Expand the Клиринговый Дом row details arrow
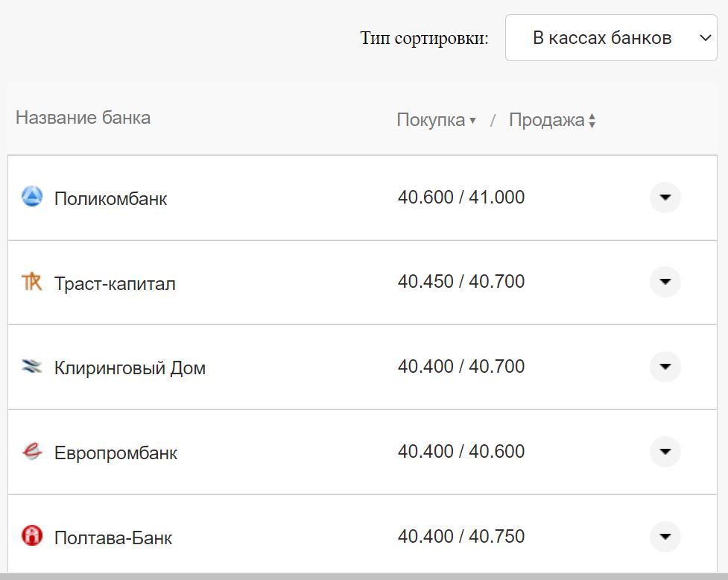This screenshot has width=728, height=580. [665, 367]
